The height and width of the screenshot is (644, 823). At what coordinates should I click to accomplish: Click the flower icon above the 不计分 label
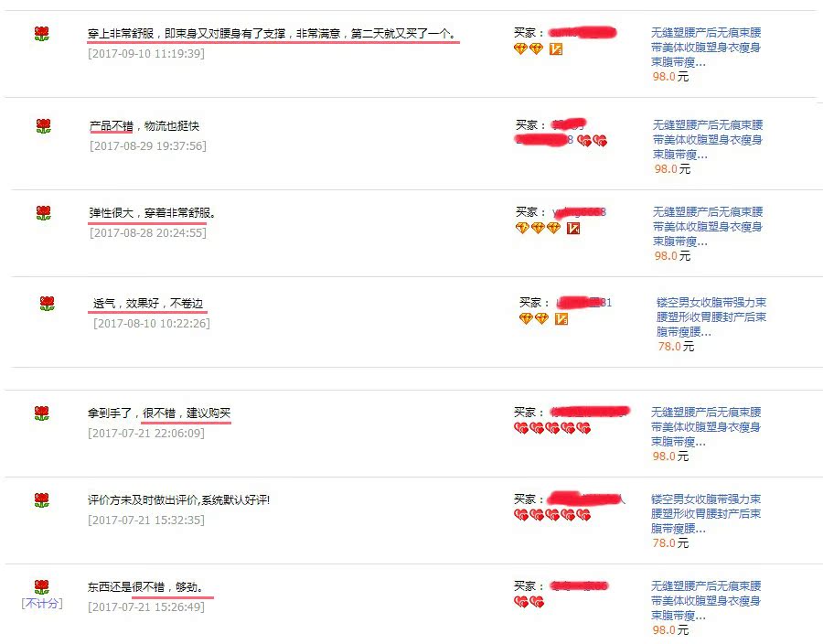[x=41, y=586]
